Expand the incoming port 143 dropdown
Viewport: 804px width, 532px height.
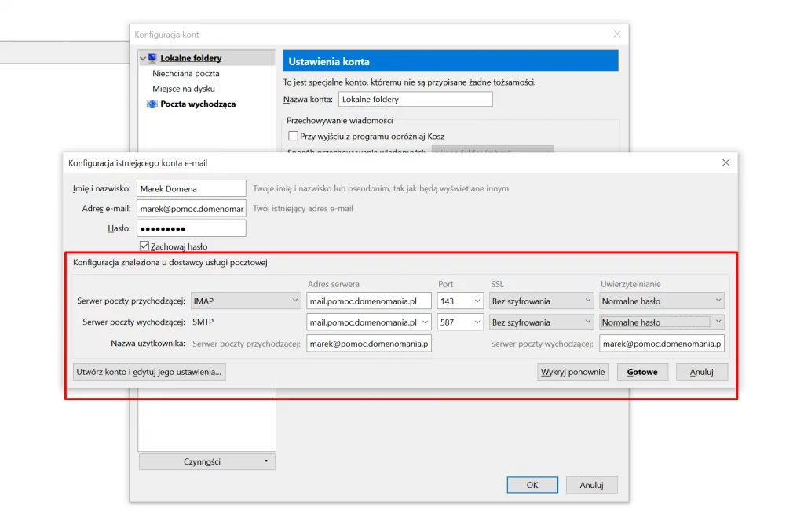[x=460, y=301]
